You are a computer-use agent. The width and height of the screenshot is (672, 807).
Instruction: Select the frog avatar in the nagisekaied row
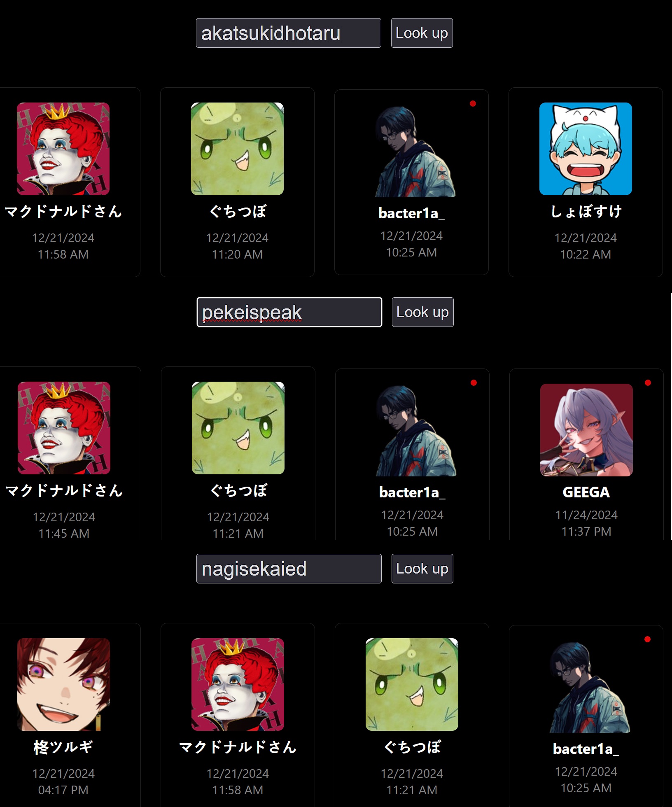click(412, 684)
